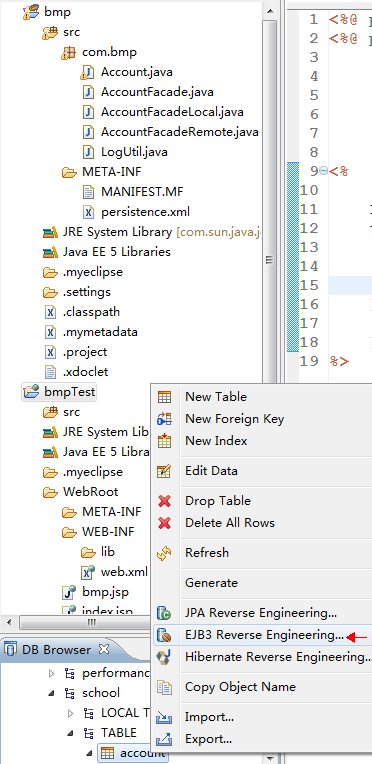
Task: Click the New Index icon
Action: point(164,440)
